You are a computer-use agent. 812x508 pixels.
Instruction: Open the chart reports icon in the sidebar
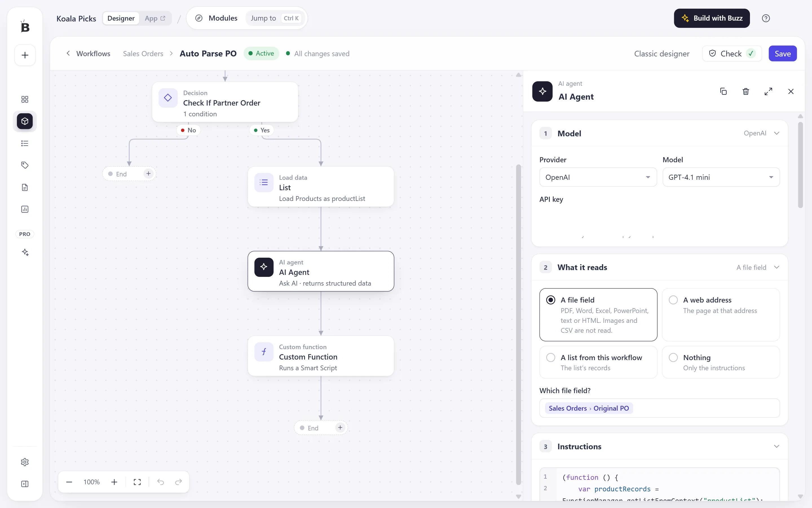25,209
